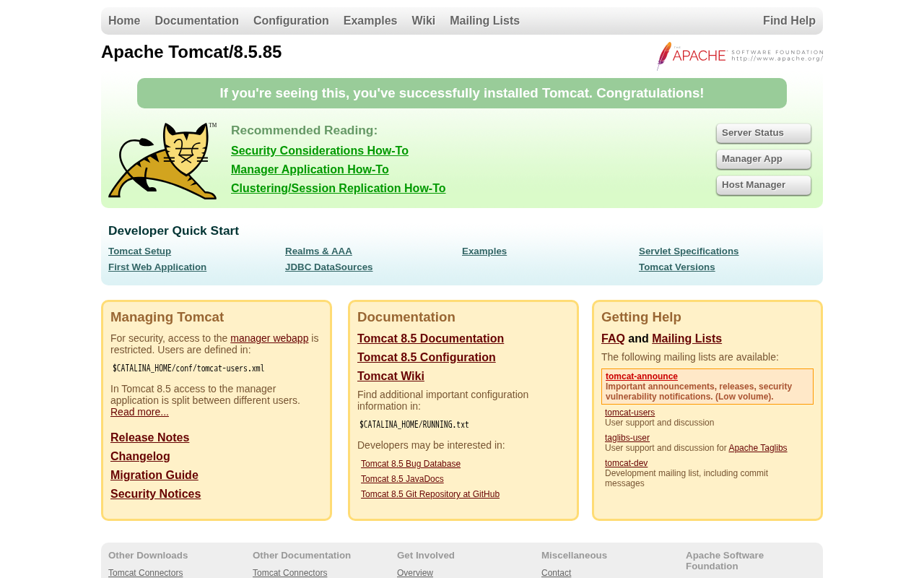Open the Host Manager button

click(764, 185)
